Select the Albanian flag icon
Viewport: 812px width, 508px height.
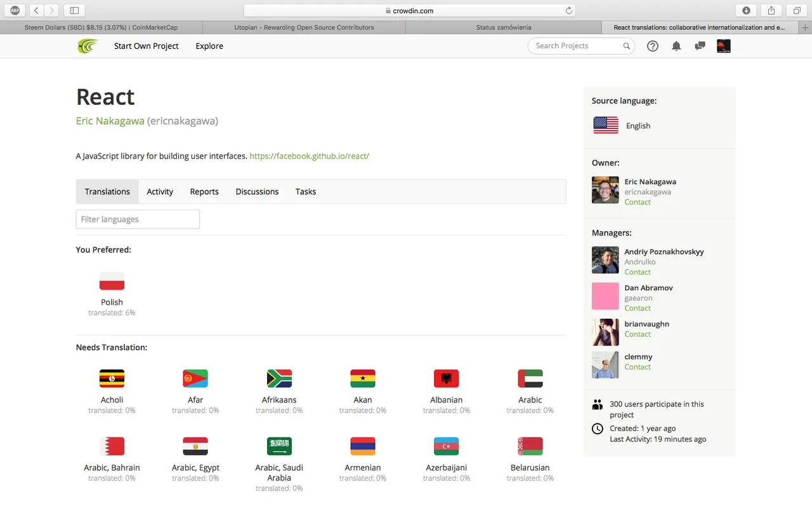[447, 378]
